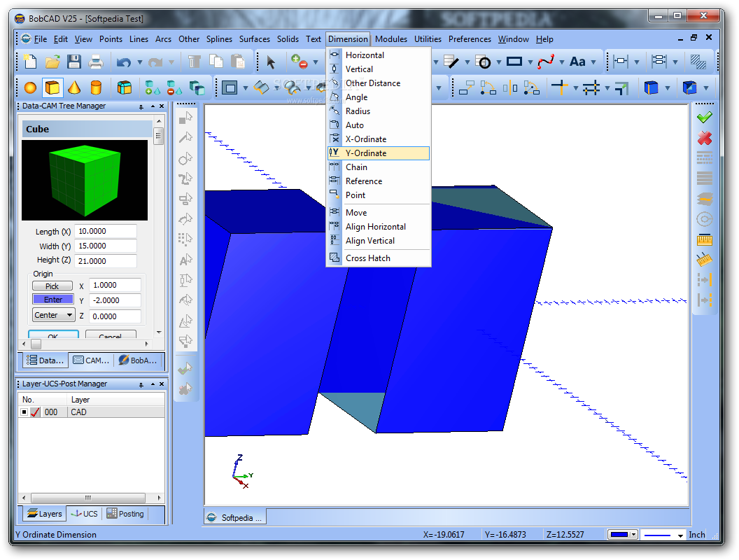Click the Paste clipboard icon
This screenshot has width=739, height=560.
tap(238, 62)
